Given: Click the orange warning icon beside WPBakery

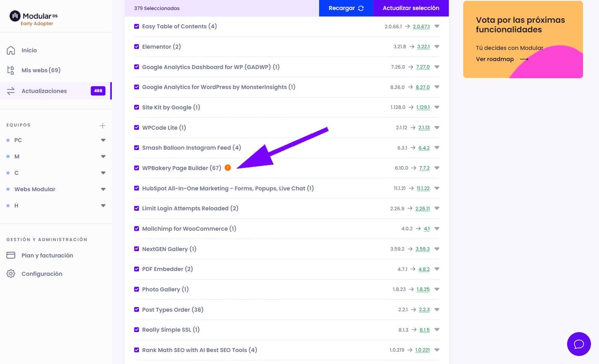Looking at the screenshot, I should coord(228,168).
